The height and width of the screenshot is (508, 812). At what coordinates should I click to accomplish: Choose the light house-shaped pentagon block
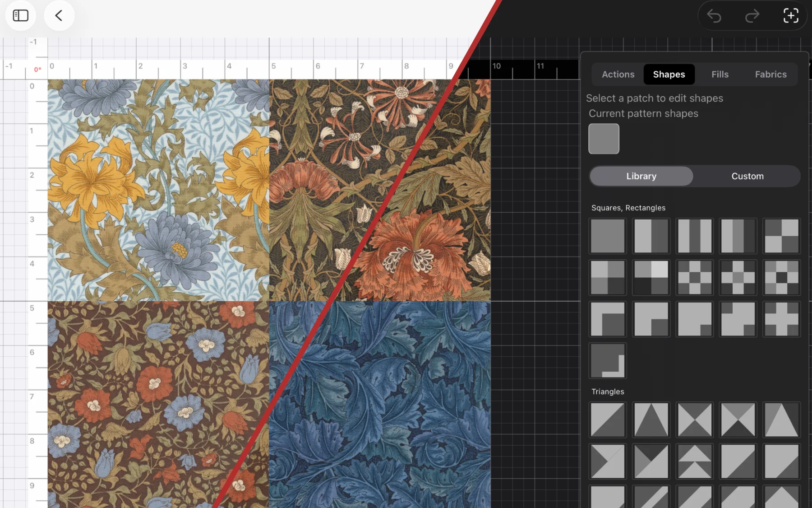(x=782, y=497)
